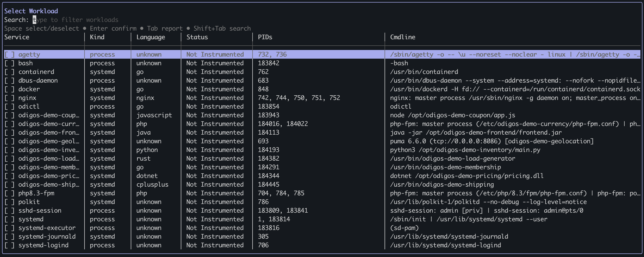644x257 pixels.
Task: Click the Service column header
Action: [x=17, y=37]
